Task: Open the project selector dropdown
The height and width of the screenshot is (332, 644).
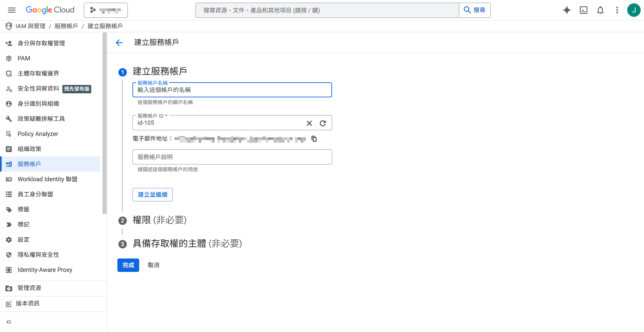Action: point(106,10)
